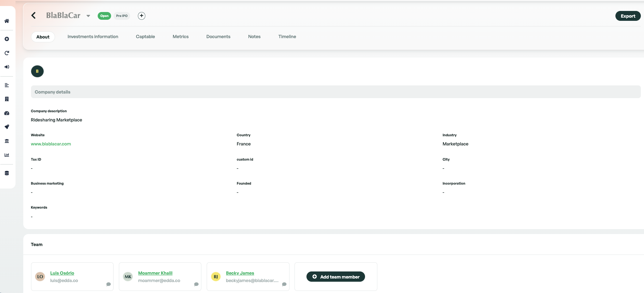Click the BlaBlaCar page title
Image resolution: width=644 pixels, height=293 pixels.
(x=63, y=16)
